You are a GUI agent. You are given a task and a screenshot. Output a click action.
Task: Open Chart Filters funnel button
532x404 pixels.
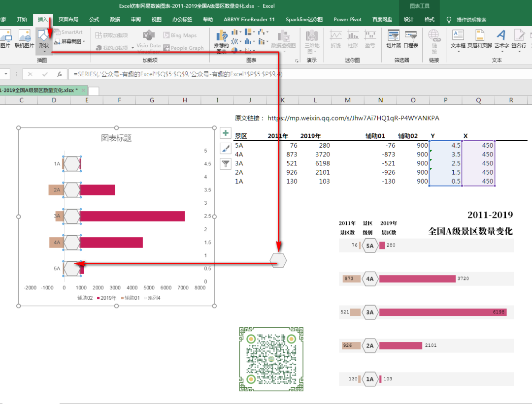[226, 164]
